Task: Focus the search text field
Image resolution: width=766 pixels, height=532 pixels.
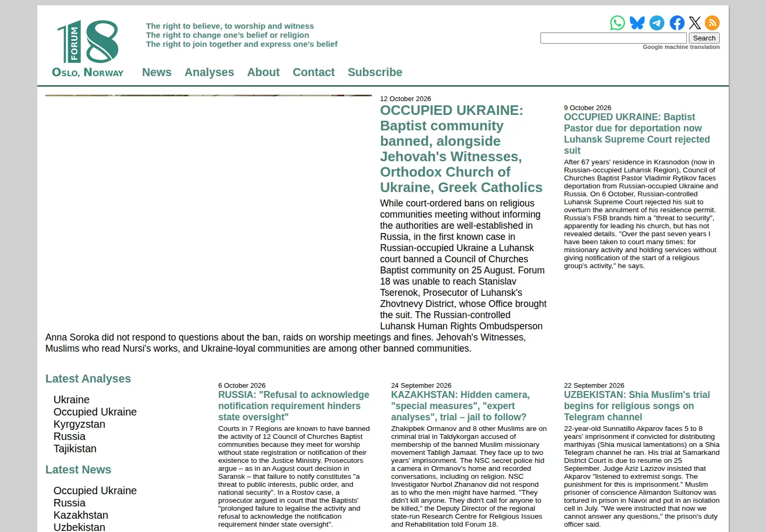Action: click(613, 38)
